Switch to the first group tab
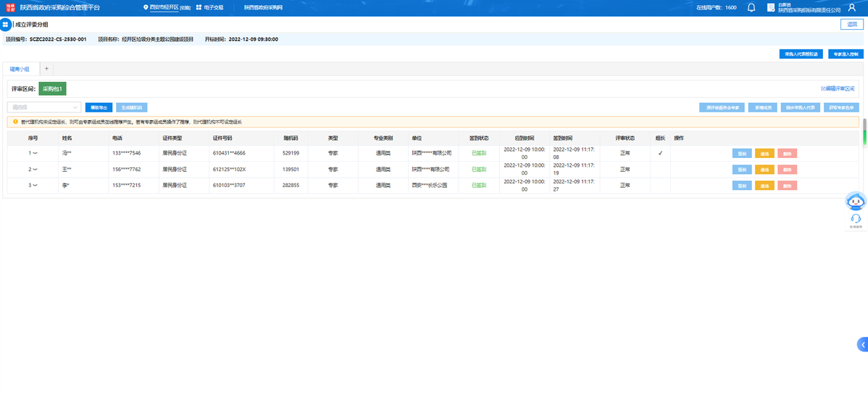This screenshot has width=868, height=393. click(20, 70)
